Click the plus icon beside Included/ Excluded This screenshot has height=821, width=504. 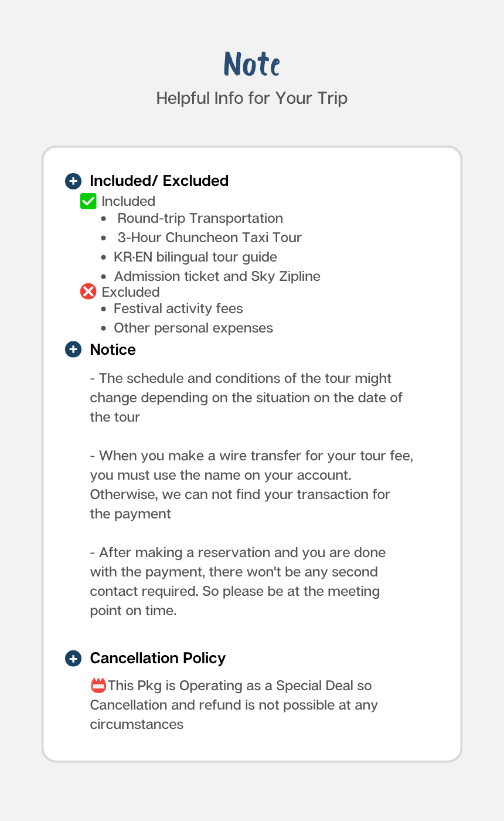(73, 181)
